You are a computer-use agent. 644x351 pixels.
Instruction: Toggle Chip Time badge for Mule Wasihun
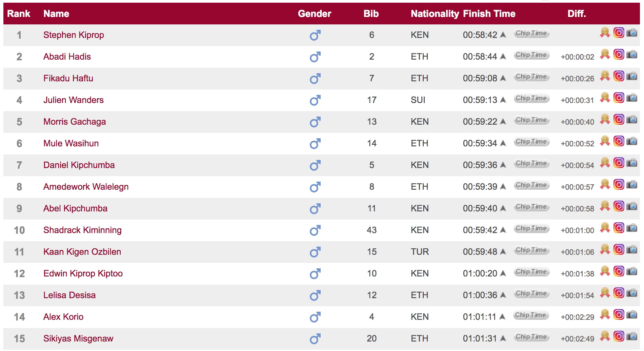pyautogui.click(x=531, y=142)
